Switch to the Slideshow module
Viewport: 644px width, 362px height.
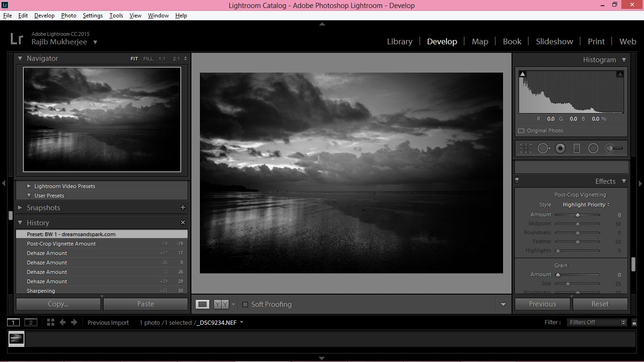click(554, 41)
